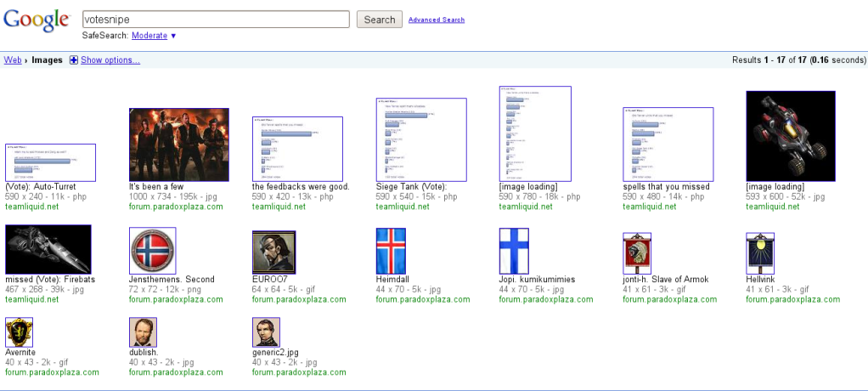868x391 pixels.
Task: Click the Google logo
Action: coord(36,20)
